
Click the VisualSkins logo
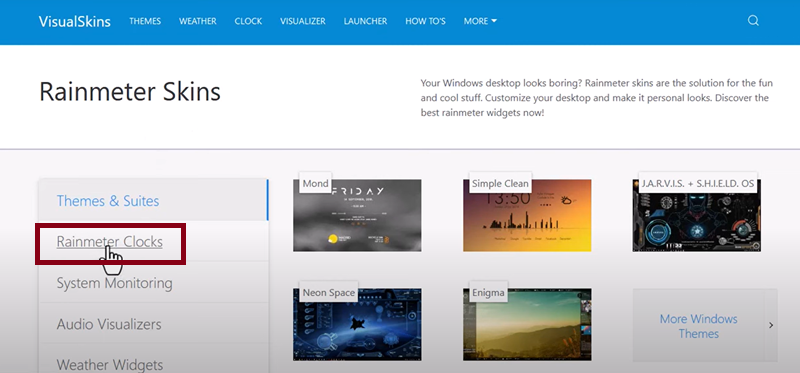pos(74,21)
